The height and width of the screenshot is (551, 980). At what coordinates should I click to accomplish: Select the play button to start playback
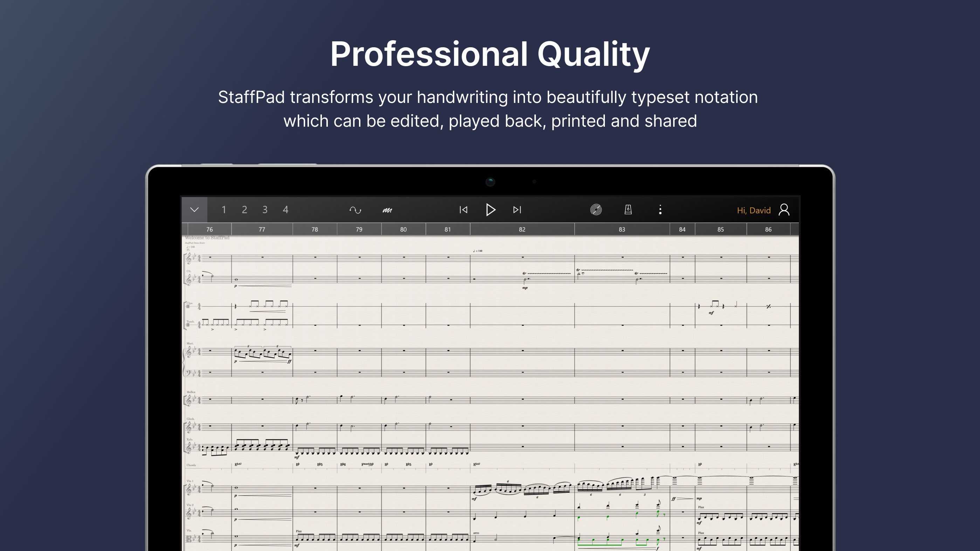coord(491,210)
